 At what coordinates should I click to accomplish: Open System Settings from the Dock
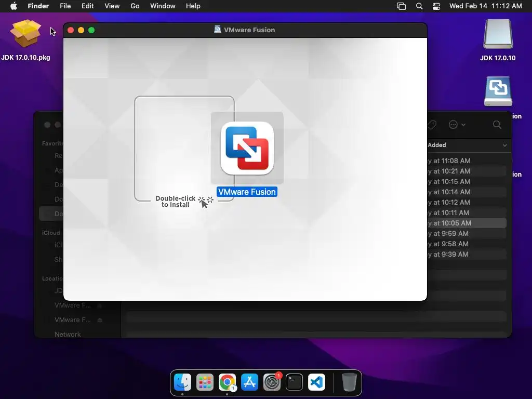pos(272,382)
